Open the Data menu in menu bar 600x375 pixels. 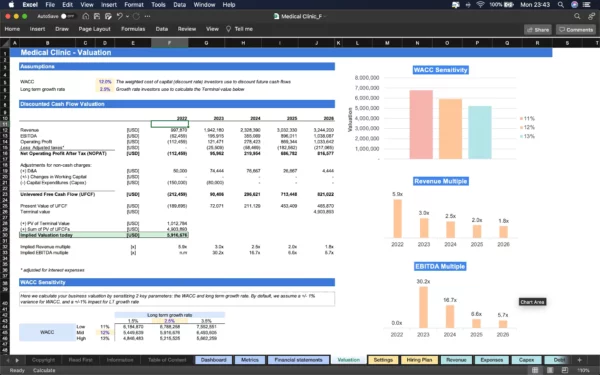click(x=179, y=5)
